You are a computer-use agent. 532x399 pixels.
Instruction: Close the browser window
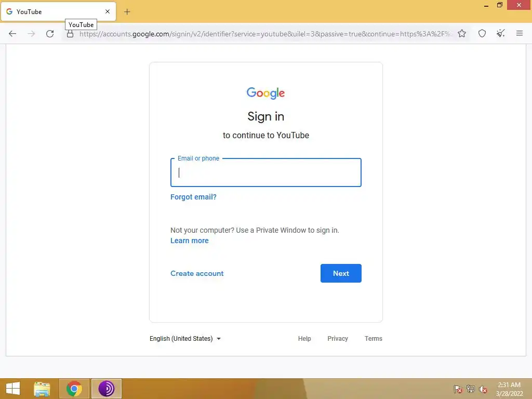click(x=519, y=5)
